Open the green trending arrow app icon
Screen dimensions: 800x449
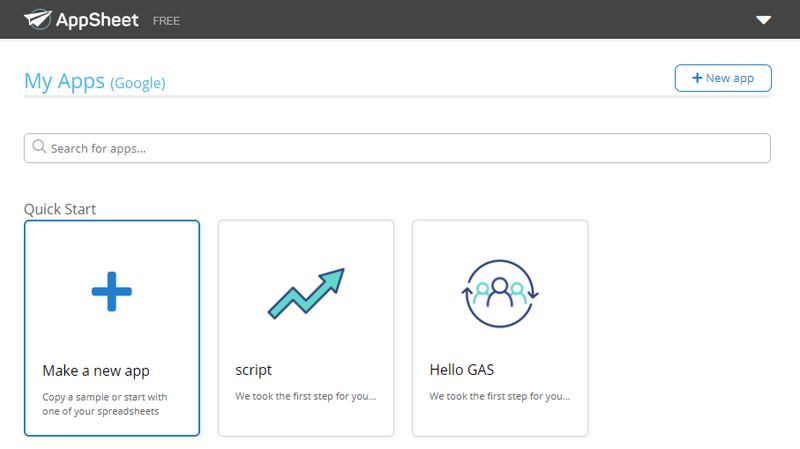[x=306, y=291]
